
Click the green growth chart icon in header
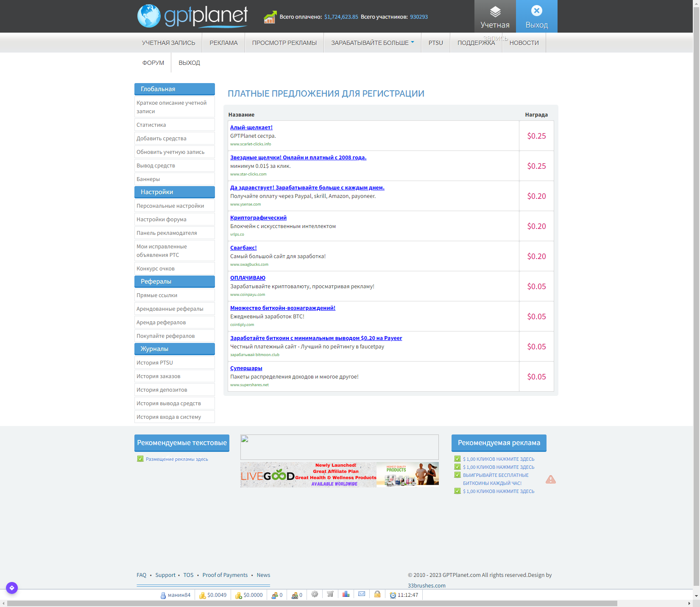click(x=270, y=17)
